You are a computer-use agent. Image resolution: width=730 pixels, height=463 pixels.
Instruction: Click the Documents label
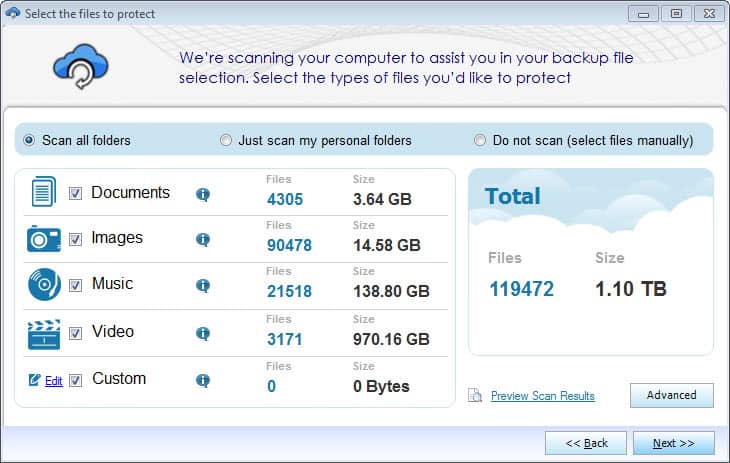[130, 192]
